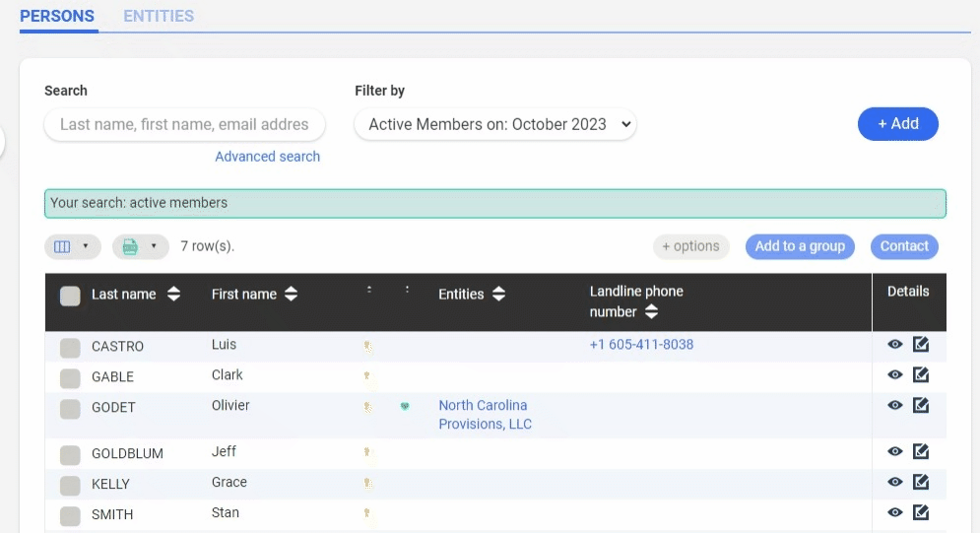This screenshot has height=533, width=980.
Task: Click the green heart icon in GODET row
Action: click(x=405, y=406)
